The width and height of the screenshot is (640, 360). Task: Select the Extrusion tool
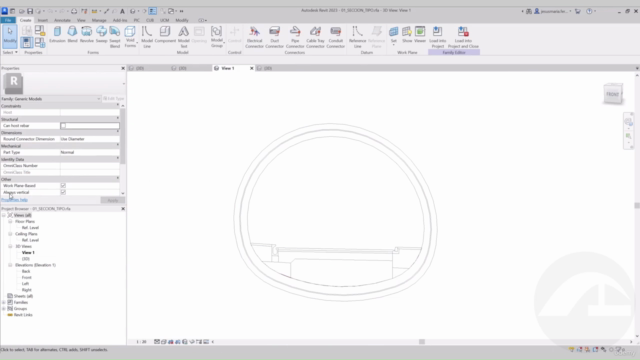(57, 35)
